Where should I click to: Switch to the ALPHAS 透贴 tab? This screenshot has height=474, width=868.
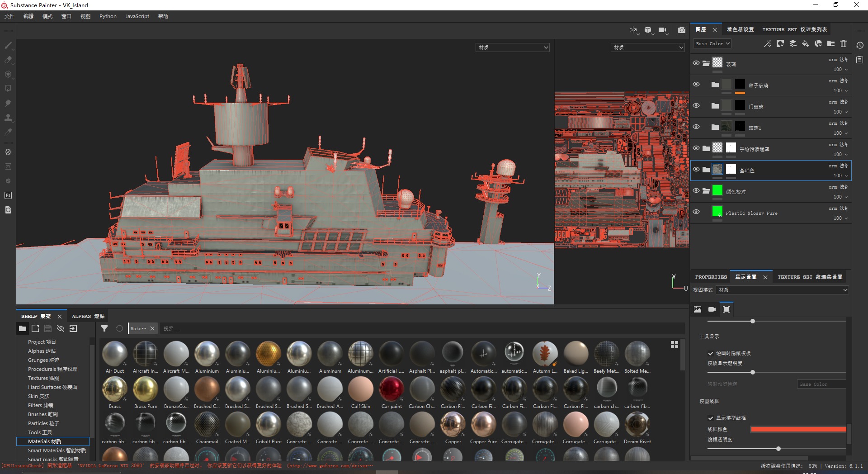[x=88, y=316]
